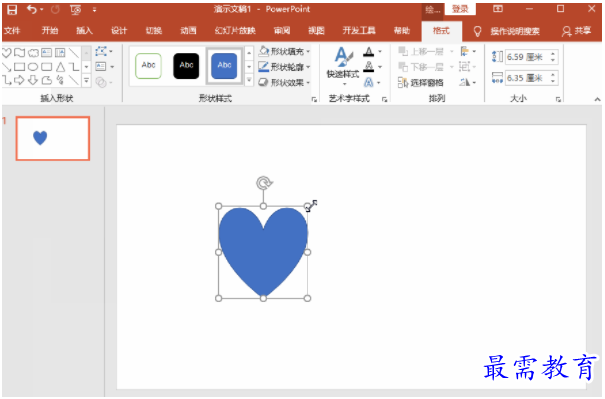Select the rectangle shape in gallery
The width and height of the screenshot is (605, 399).
[20, 67]
